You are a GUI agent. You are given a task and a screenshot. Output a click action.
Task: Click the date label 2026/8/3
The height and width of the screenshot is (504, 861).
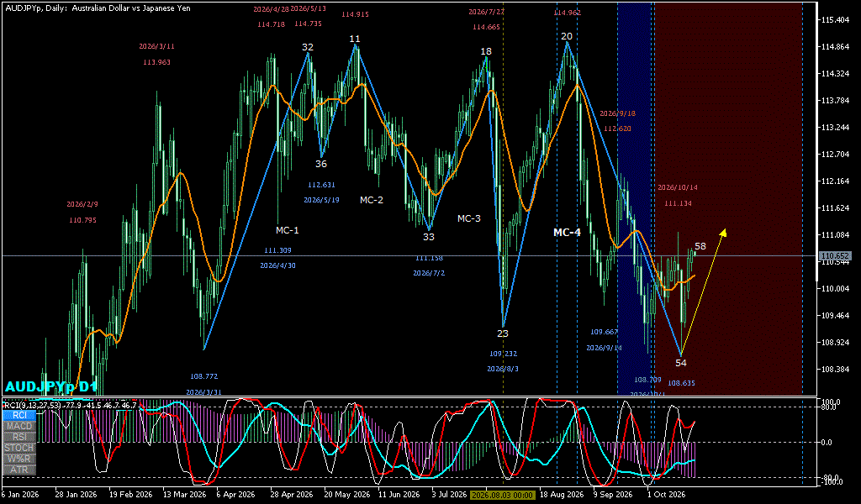pos(503,369)
